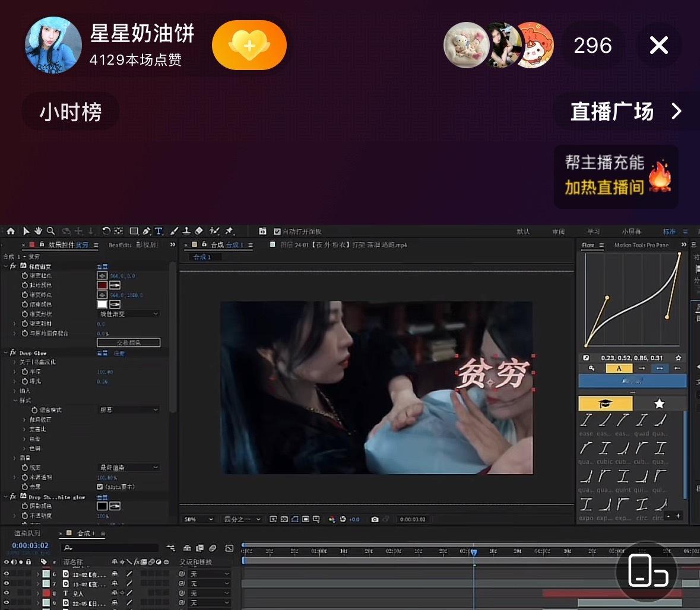Hide text layer 8 with its eye icon
Screen dimensions: 700x610
pos(7,593)
